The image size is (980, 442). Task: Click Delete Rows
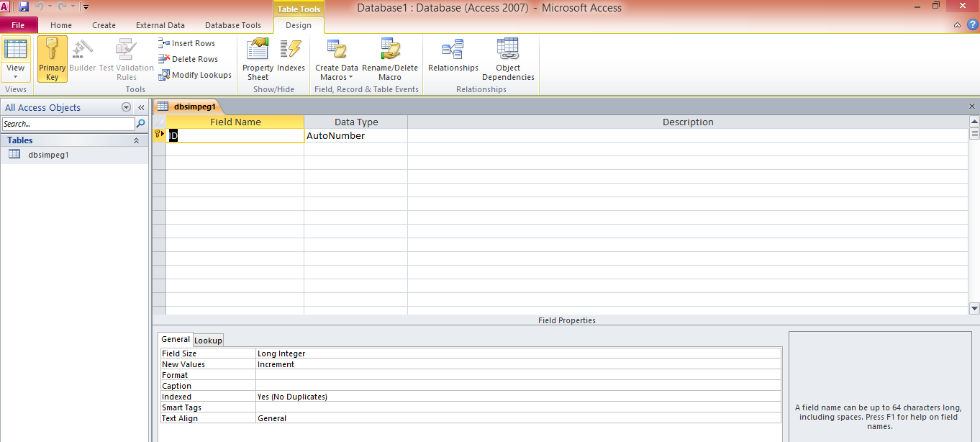point(189,59)
